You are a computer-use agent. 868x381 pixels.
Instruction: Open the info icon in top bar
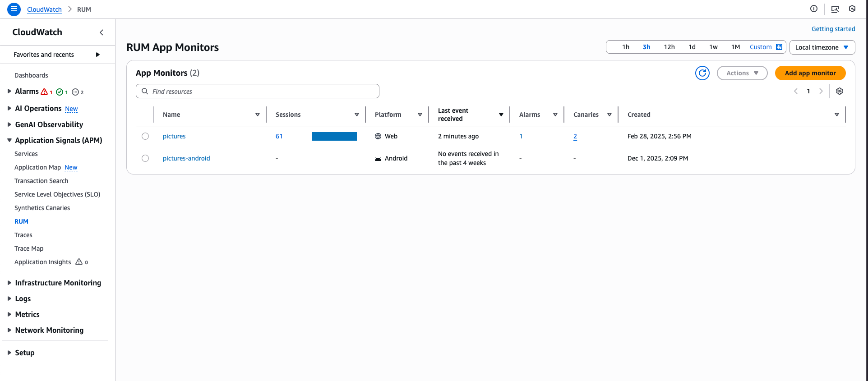click(814, 9)
